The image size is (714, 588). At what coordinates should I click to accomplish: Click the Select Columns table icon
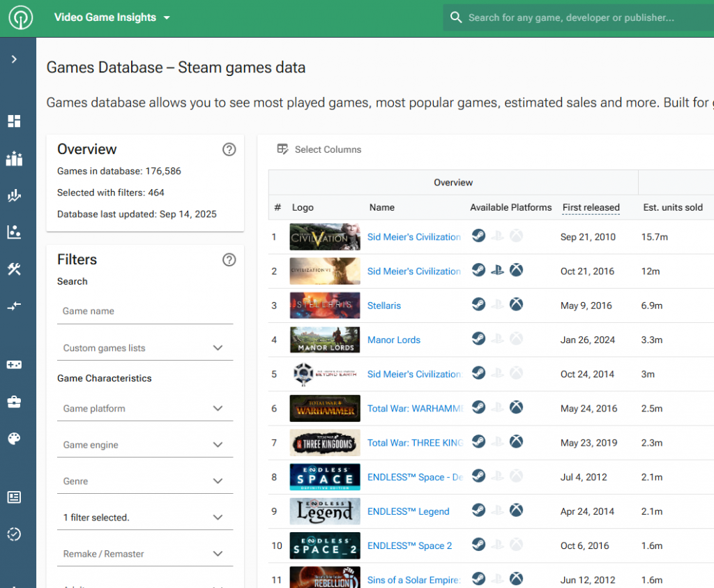point(283,149)
